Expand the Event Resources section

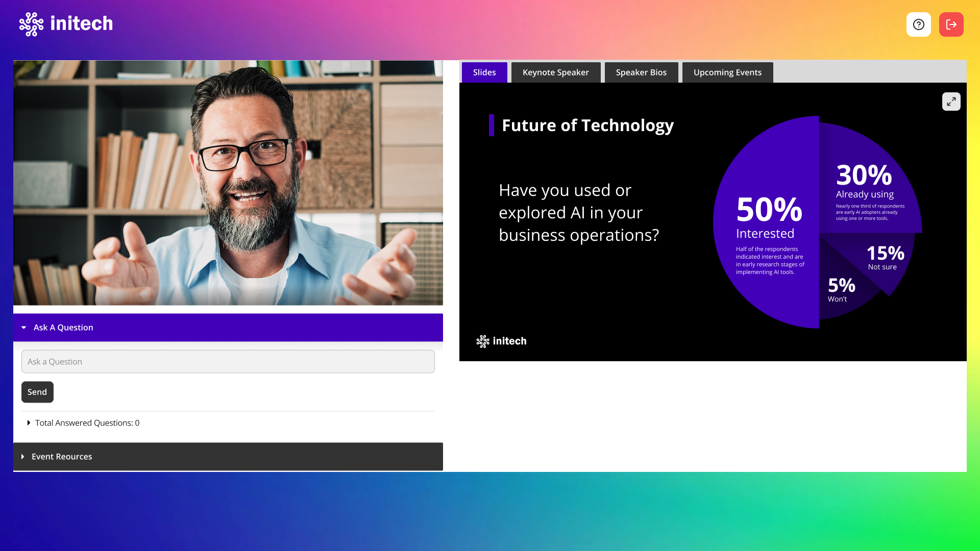(x=228, y=456)
